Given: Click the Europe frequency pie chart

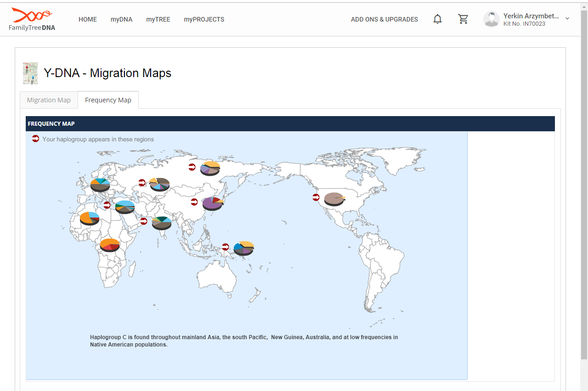Looking at the screenshot, I should coord(100,185).
